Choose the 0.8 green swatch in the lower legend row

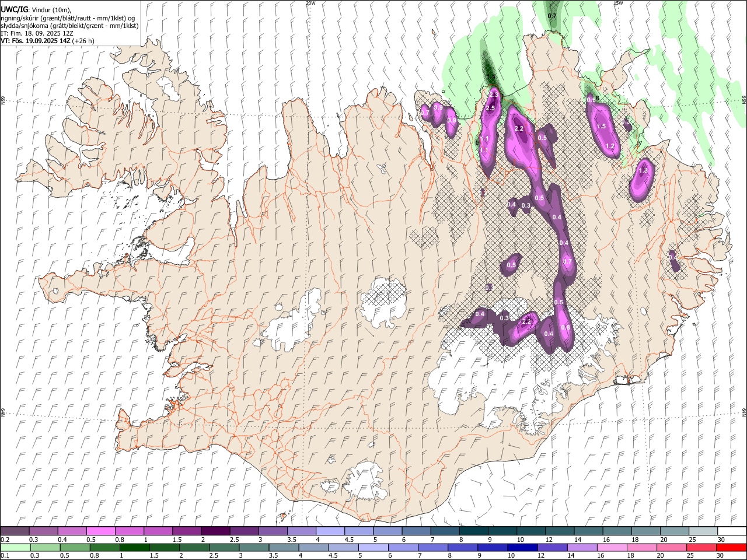105,547
